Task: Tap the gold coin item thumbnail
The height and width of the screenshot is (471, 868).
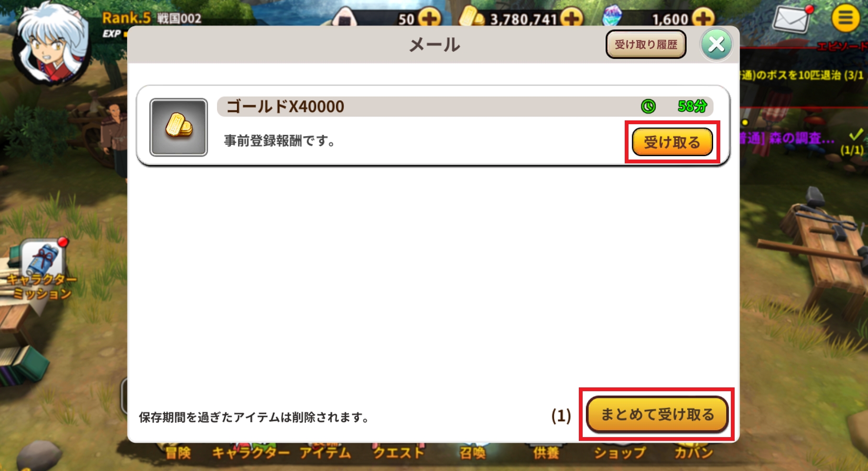Action: pos(179,127)
